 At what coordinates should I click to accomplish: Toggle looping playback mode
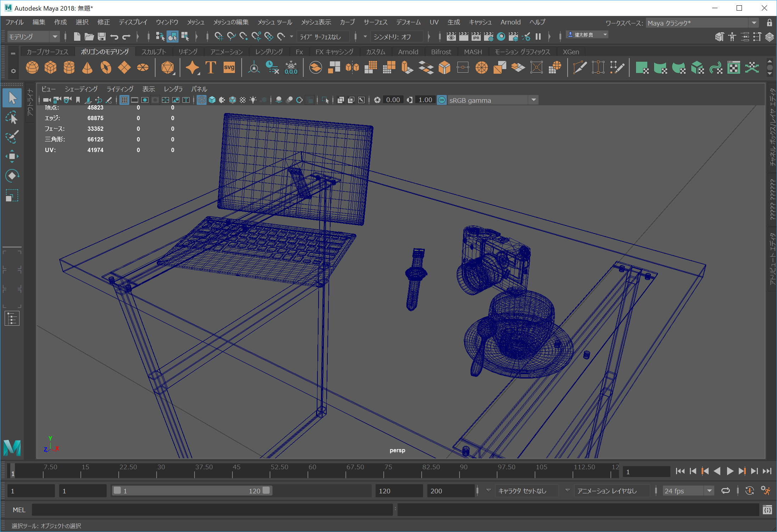coord(725,491)
